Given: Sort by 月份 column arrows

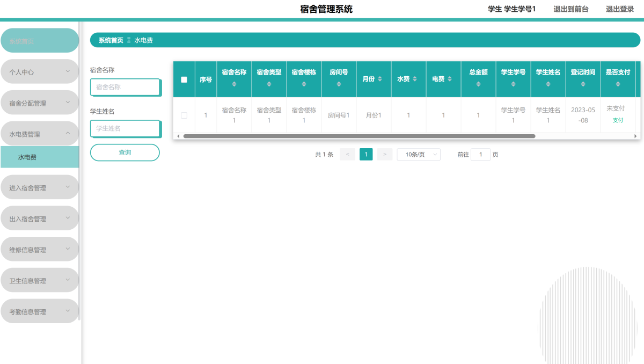Looking at the screenshot, I should (380, 79).
